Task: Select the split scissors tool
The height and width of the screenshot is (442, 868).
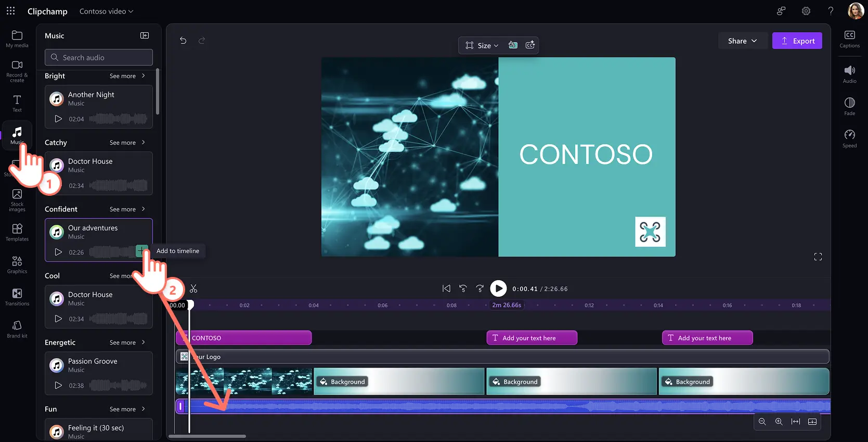Action: pyautogui.click(x=193, y=288)
